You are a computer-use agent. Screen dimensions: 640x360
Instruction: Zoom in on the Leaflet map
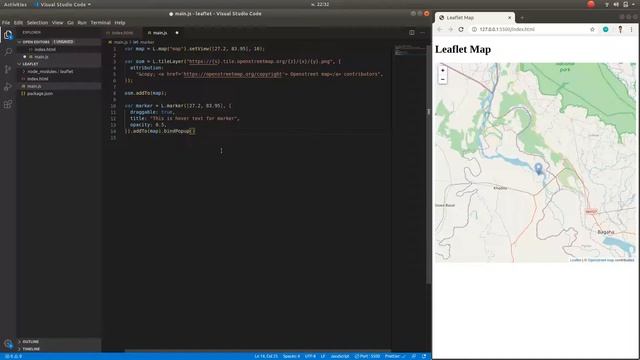[x=442, y=70]
